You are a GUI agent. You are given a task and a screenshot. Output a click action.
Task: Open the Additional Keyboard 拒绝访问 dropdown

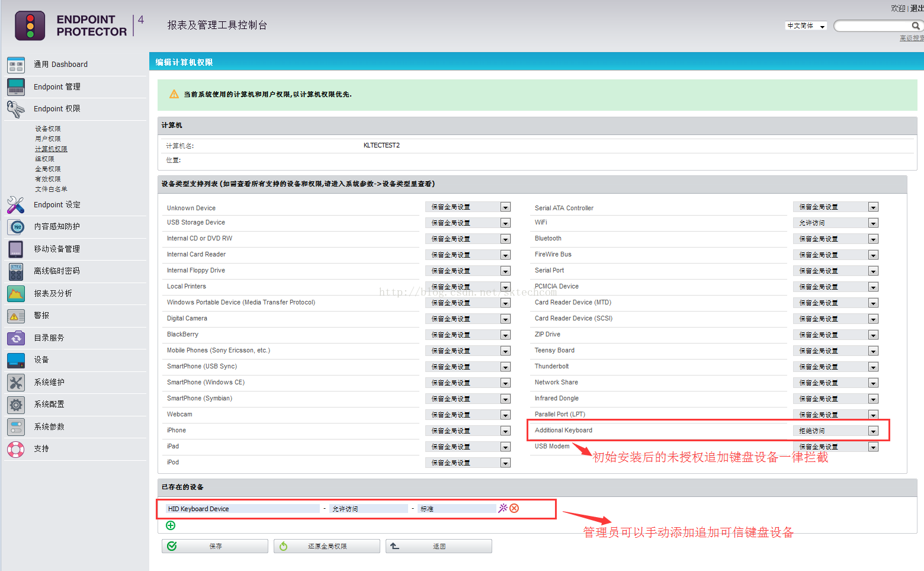[836, 431]
